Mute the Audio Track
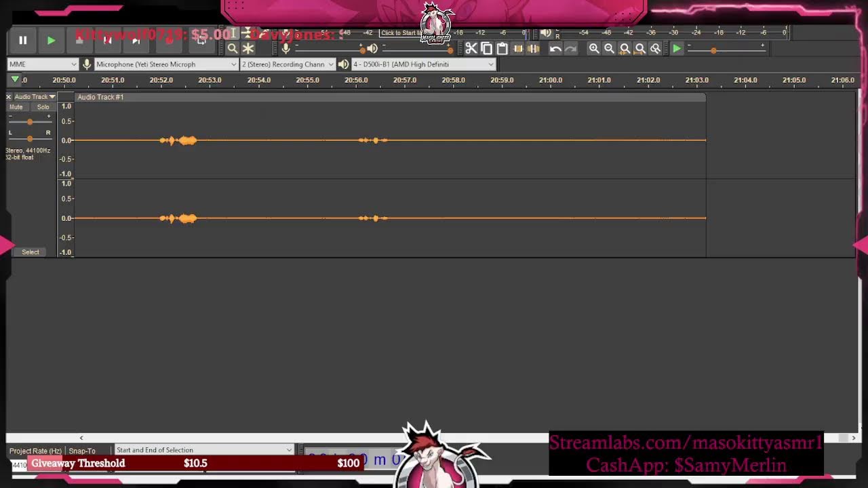This screenshot has height=488, width=868. click(x=16, y=107)
